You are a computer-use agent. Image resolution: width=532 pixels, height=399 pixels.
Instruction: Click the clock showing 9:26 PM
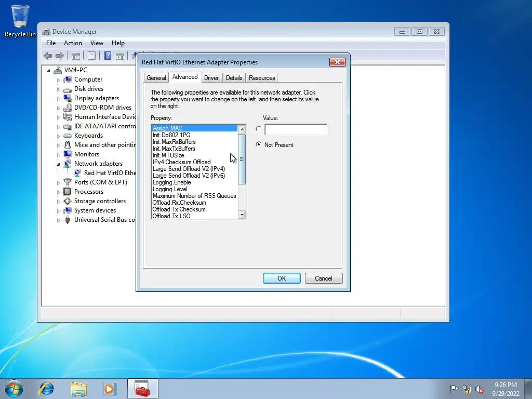pyautogui.click(x=506, y=385)
